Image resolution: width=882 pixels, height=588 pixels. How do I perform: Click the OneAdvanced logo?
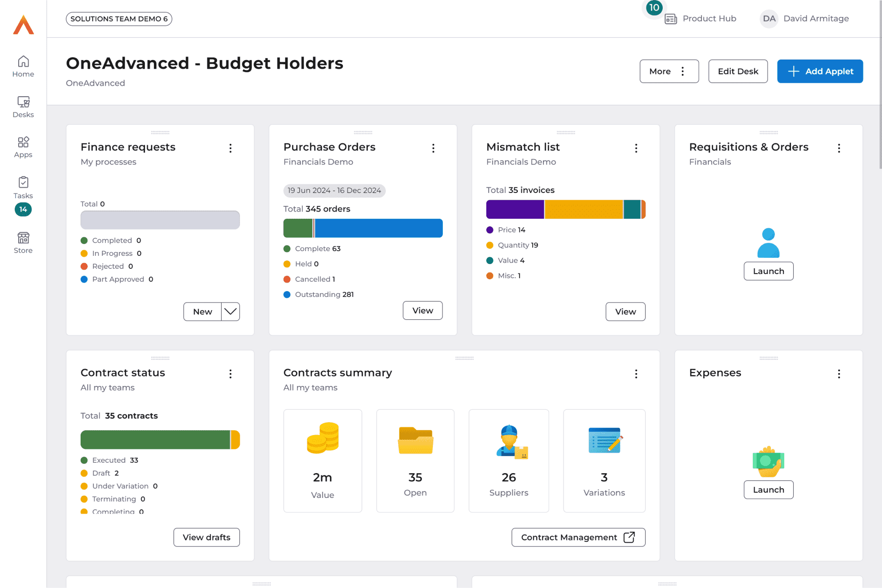(x=23, y=25)
